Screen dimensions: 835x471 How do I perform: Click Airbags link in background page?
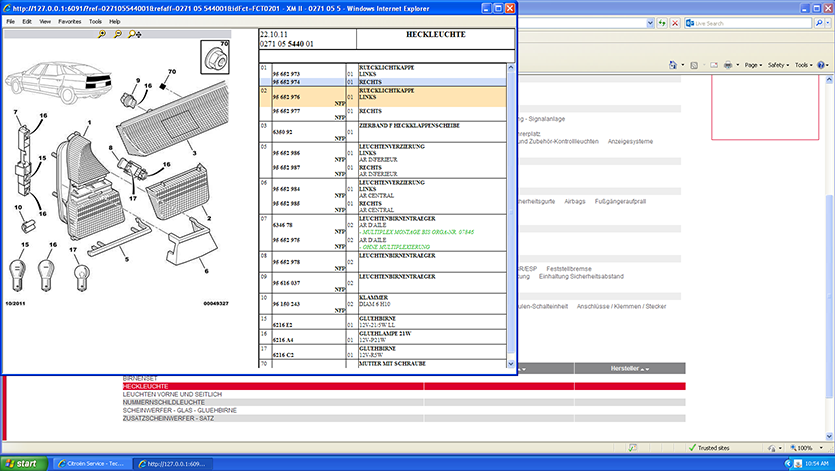pyautogui.click(x=575, y=201)
